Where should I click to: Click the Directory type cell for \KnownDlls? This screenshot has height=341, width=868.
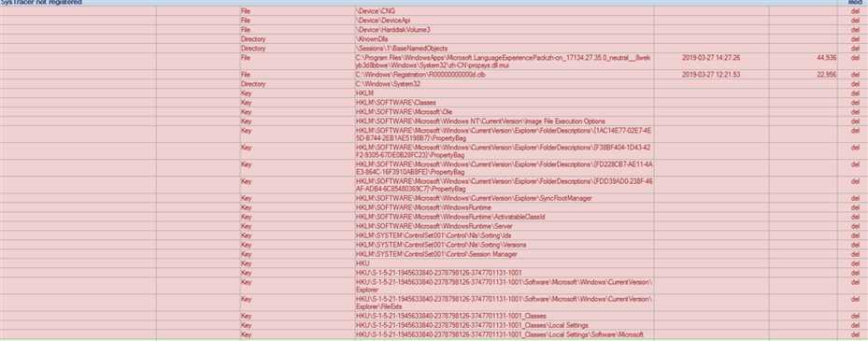pos(253,39)
